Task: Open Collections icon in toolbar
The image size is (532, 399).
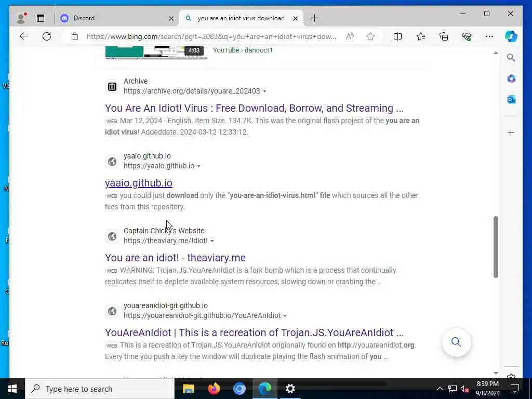Action: click(x=444, y=36)
